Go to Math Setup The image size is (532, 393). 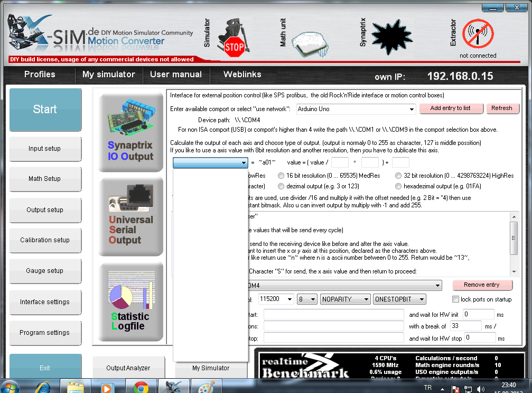click(x=45, y=179)
